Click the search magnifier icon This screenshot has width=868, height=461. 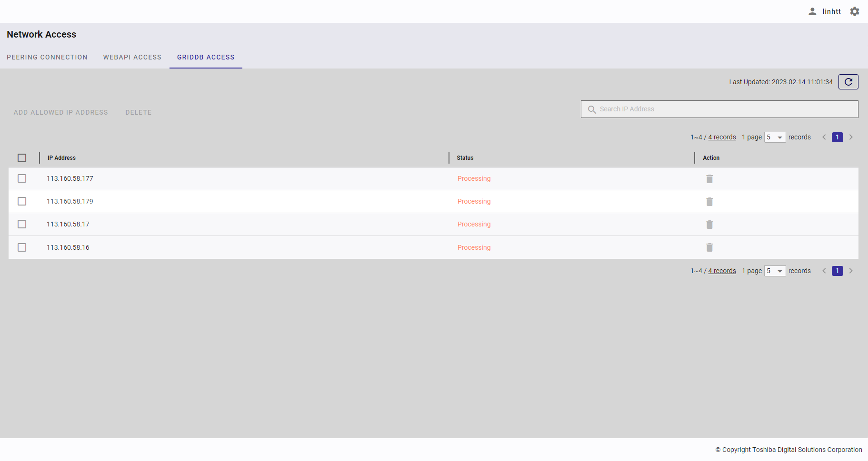point(592,109)
